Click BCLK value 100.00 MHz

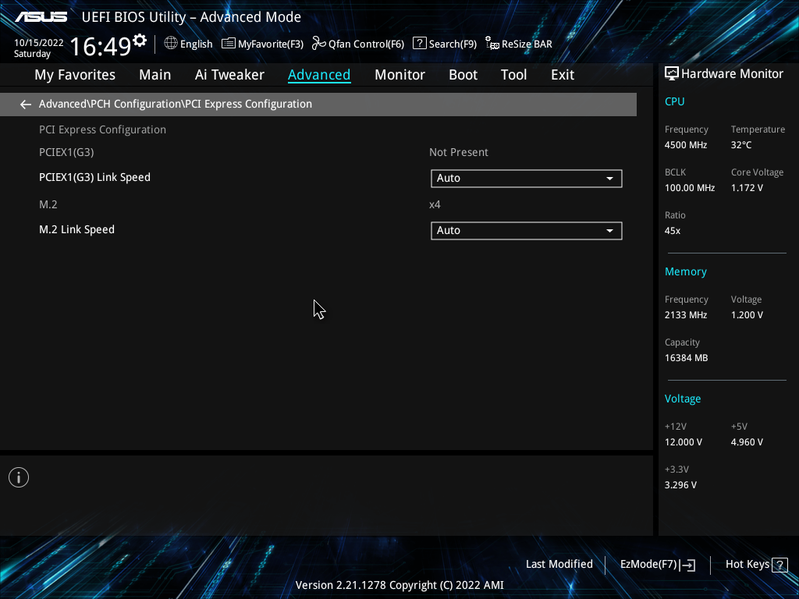[689, 188]
